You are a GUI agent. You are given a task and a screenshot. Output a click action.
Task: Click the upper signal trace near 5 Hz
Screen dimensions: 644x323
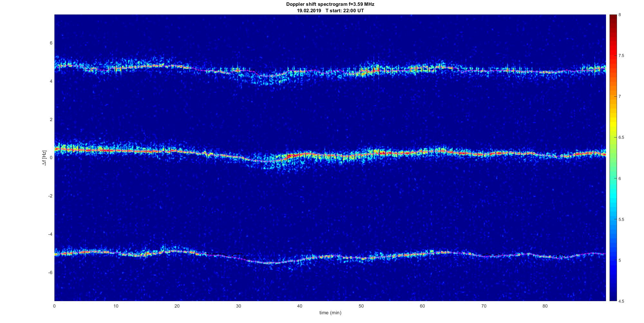coord(330,71)
